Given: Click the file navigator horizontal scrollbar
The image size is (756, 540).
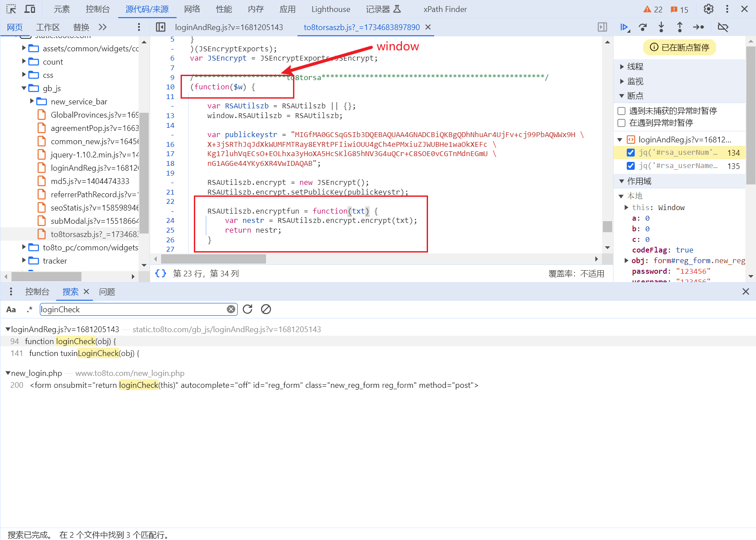Looking at the screenshot, I should click(46, 276).
